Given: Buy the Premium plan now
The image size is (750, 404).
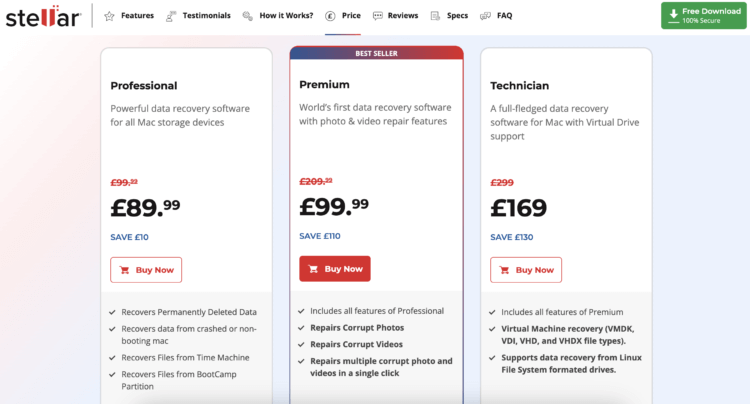Looking at the screenshot, I should [335, 269].
